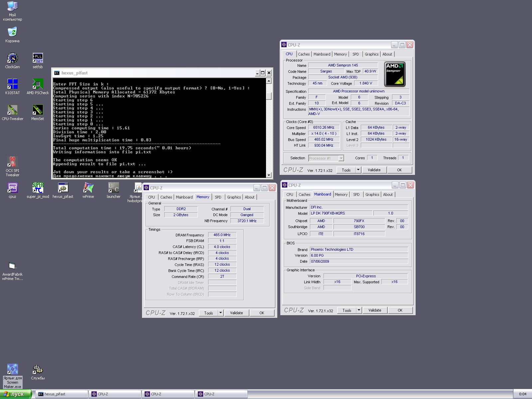Launch the cpuz desktop shortcut
Screen dimensions: 532x399
coord(12,188)
